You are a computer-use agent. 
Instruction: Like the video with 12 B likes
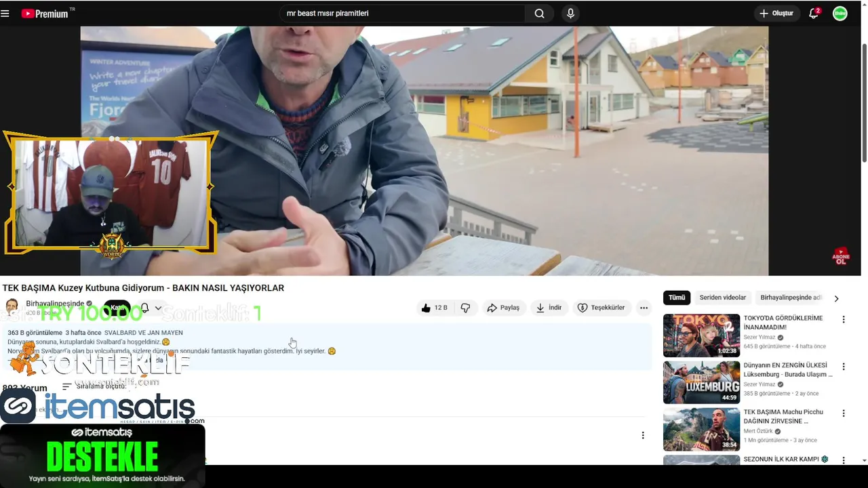(x=433, y=308)
